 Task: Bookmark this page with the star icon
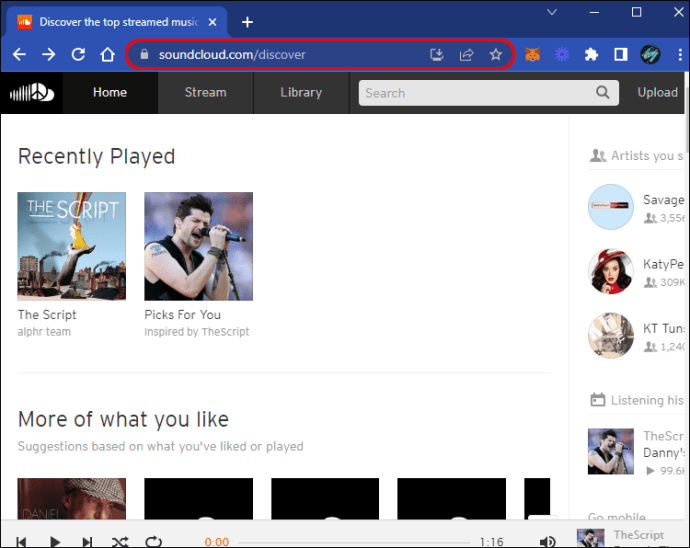495,55
